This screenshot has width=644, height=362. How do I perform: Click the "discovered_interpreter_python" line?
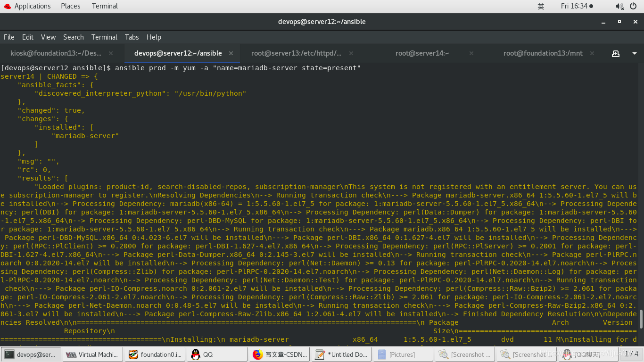point(140,93)
